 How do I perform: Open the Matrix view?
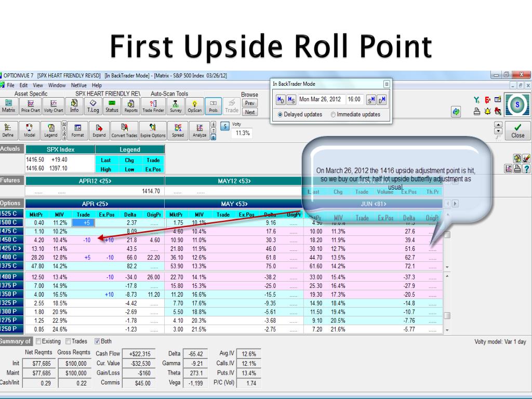(x=8, y=106)
